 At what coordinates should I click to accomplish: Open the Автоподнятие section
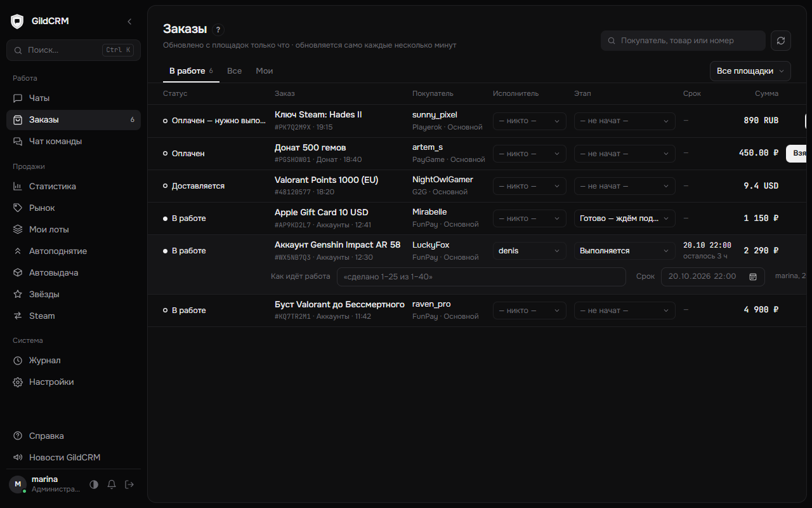74,251
